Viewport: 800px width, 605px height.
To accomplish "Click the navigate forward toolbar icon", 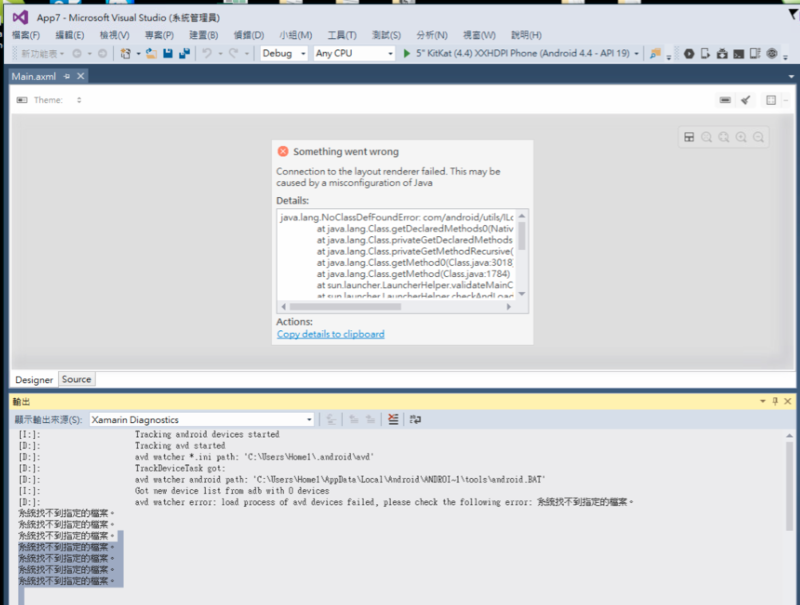I will [103, 53].
